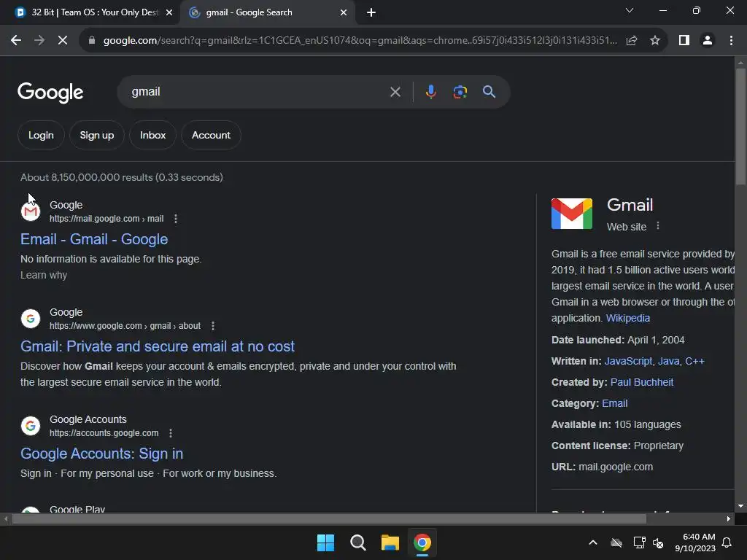This screenshot has height=560, width=747.
Task: Filter results with the Inbox chip
Action: click(153, 135)
